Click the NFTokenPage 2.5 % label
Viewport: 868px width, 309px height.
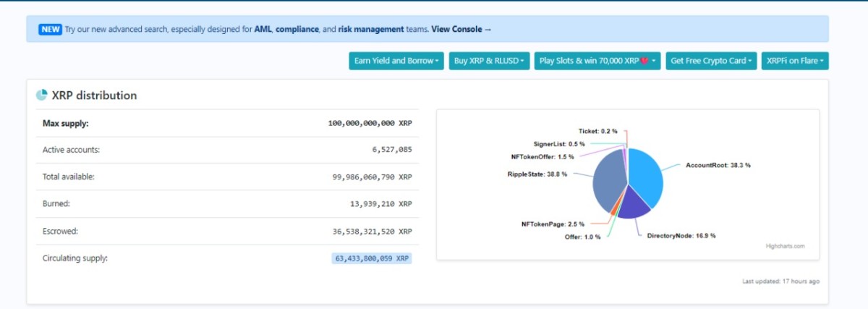[x=553, y=224]
